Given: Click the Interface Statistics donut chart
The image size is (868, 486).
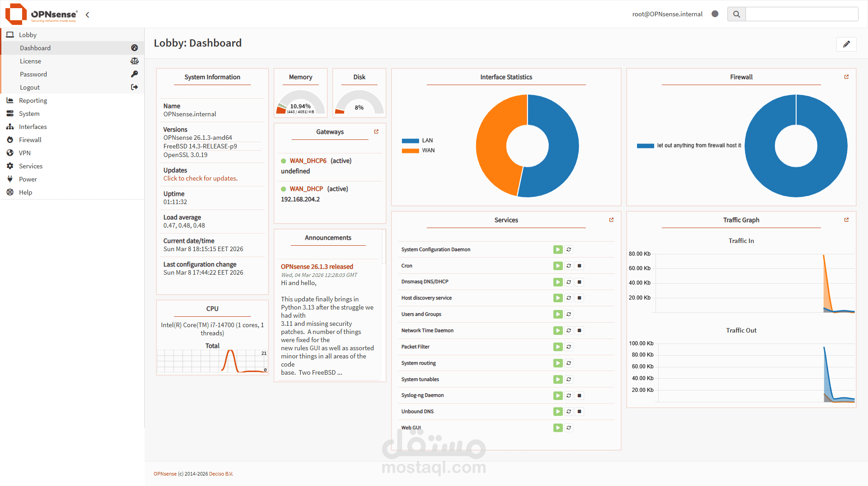Looking at the screenshot, I should [x=527, y=146].
